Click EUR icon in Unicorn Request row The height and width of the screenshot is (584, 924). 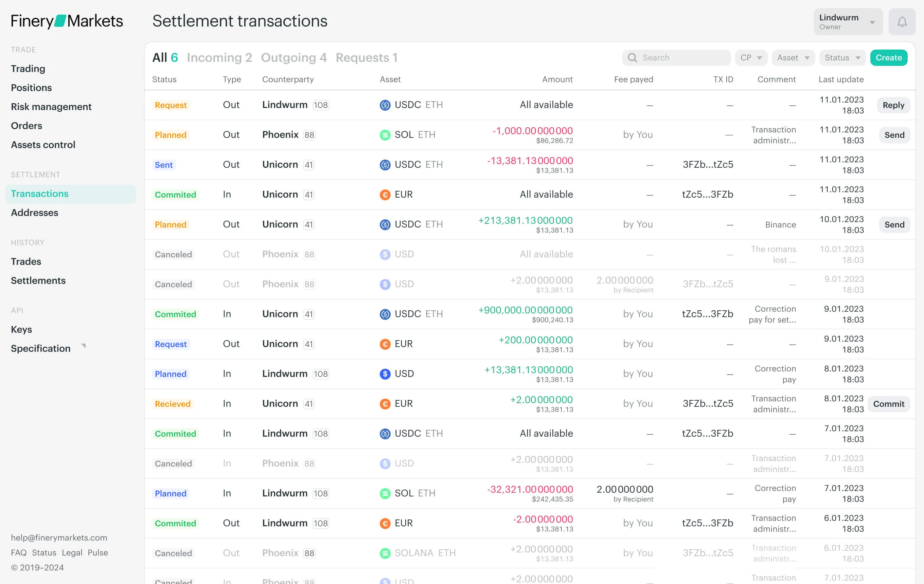(385, 344)
